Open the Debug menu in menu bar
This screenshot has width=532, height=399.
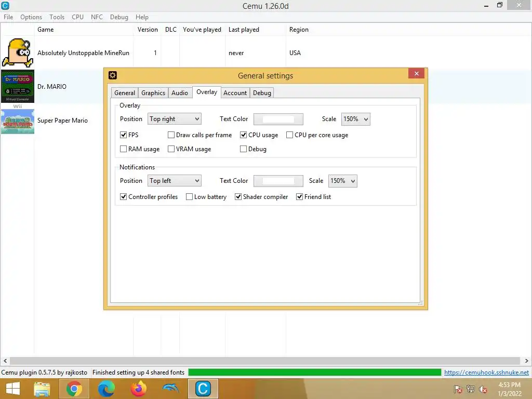(x=119, y=17)
